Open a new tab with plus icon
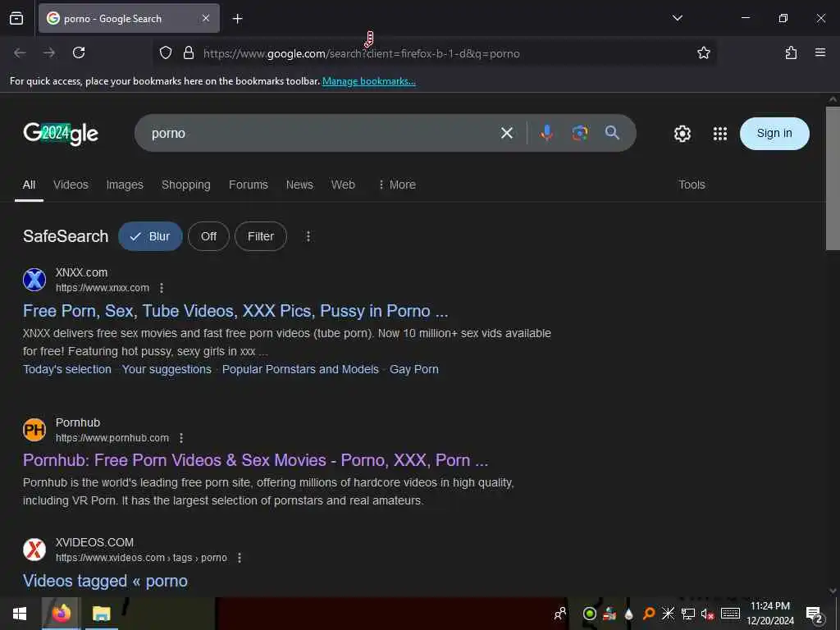The width and height of the screenshot is (840, 630). point(237,19)
